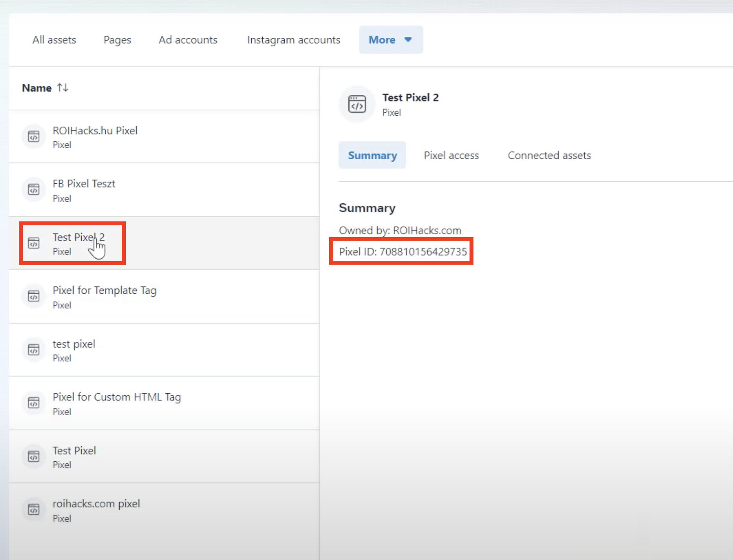Click the ROIHacks.hu Pixel row icon
This screenshot has height=560, width=733.
(34, 136)
